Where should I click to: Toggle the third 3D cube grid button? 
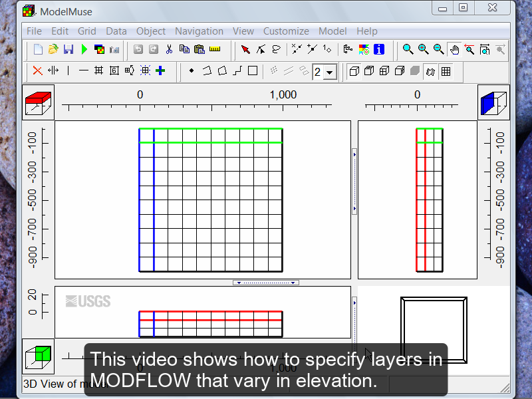coord(384,71)
